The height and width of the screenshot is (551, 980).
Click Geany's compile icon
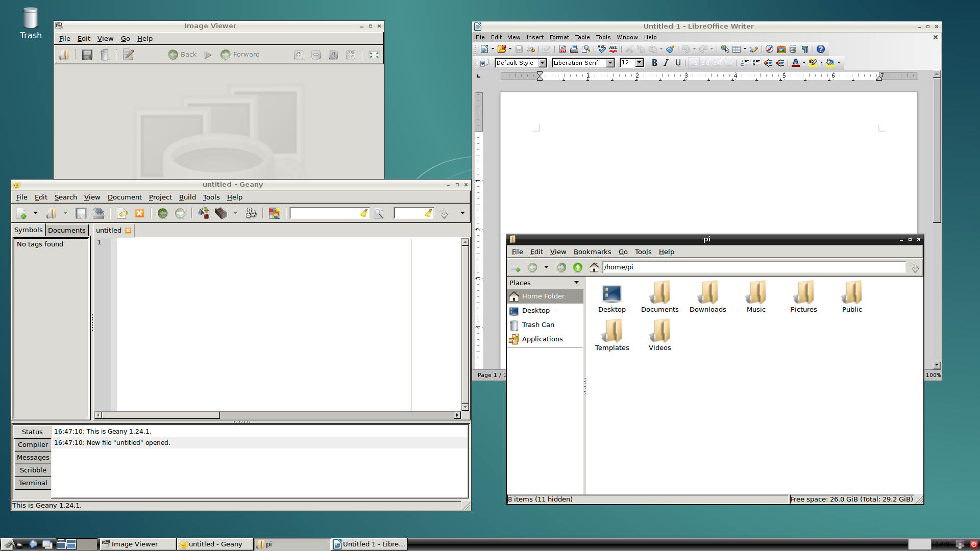(204, 213)
